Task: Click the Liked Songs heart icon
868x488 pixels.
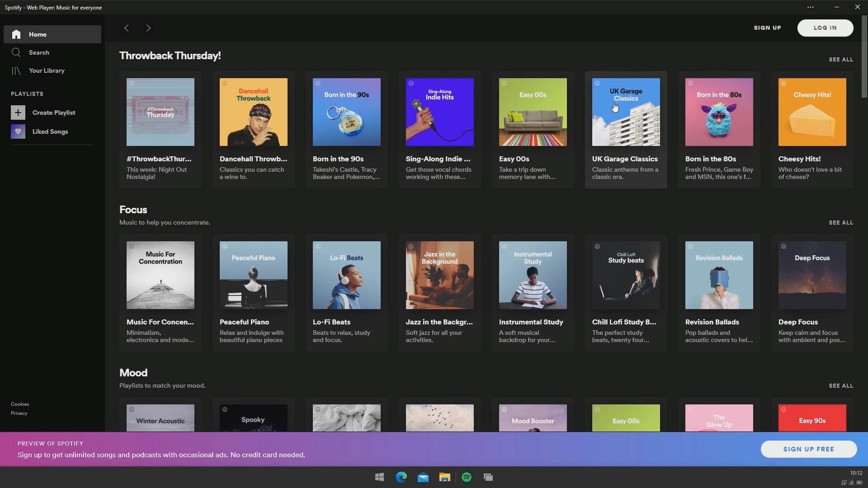Action: (18, 131)
